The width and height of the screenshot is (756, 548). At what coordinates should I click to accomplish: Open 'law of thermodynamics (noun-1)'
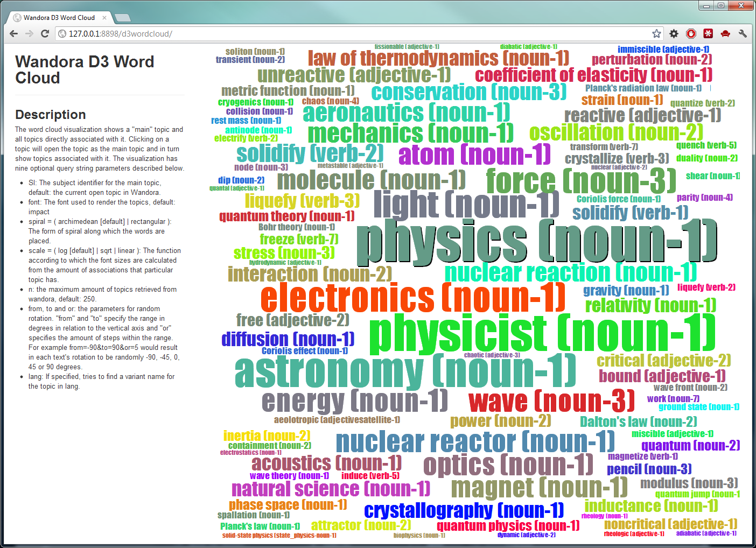coord(438,58)
